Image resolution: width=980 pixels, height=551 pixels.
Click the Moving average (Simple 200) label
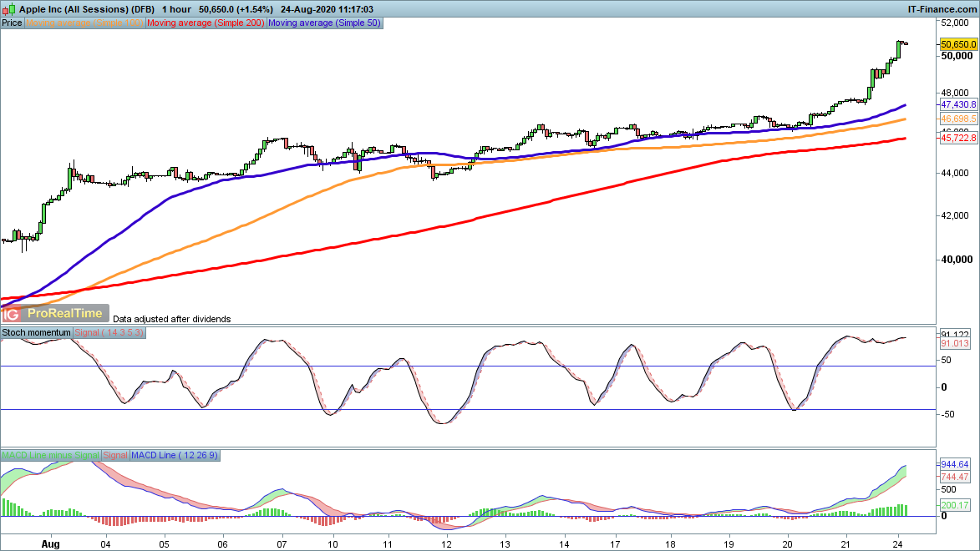[206, 23]
